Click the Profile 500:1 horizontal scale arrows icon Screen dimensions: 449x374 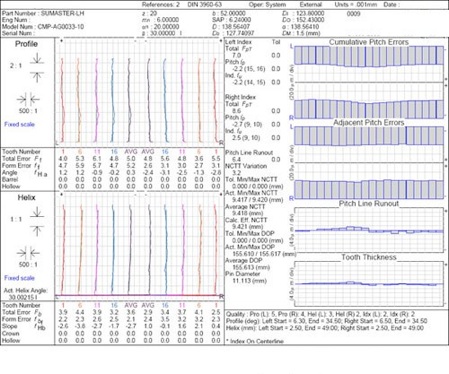point(28,99)
